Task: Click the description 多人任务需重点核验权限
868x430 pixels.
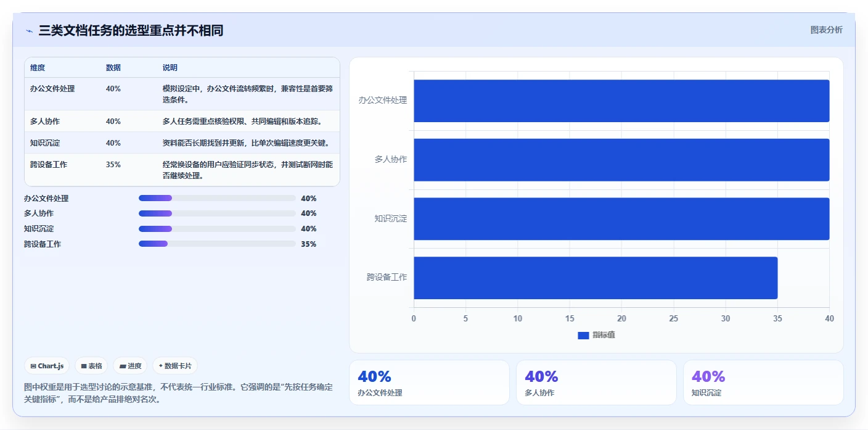Action: click(x=242, y=122)
